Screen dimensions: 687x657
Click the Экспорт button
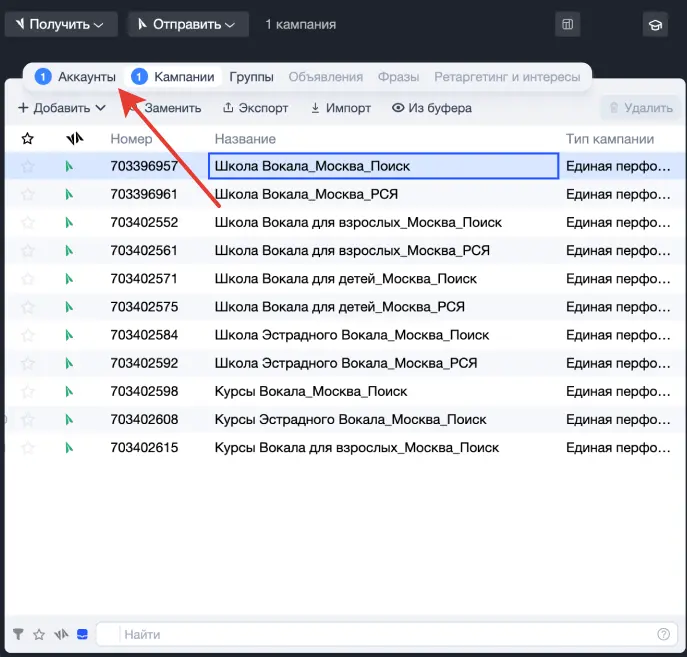pyautogui.click(x=255, y=108)
